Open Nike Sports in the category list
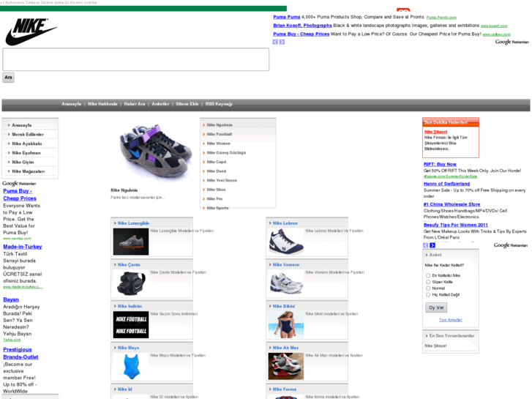This screenshot has width=532, height=399. (x=217, y=208)
